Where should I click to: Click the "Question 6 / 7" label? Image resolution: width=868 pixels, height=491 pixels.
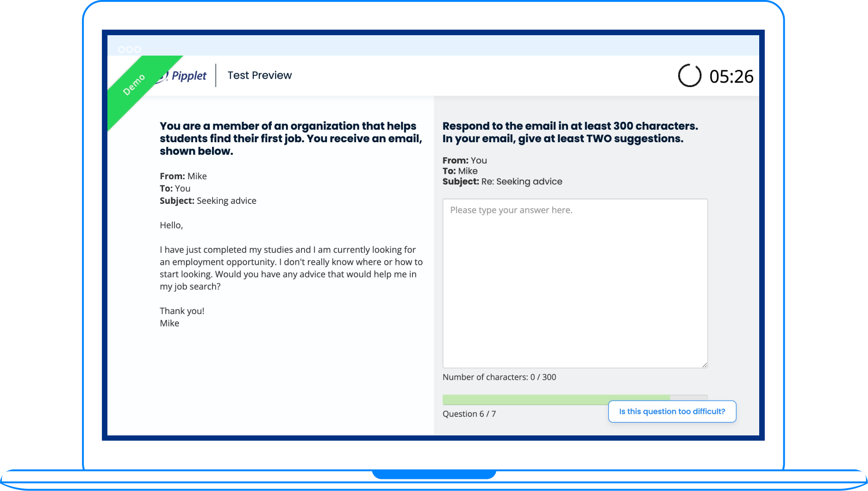coord(469,414)
